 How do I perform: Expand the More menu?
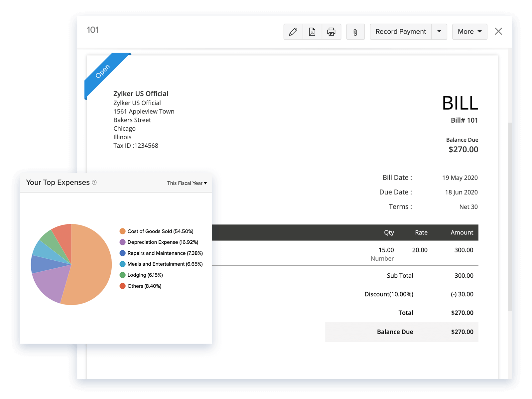point(469,32)
